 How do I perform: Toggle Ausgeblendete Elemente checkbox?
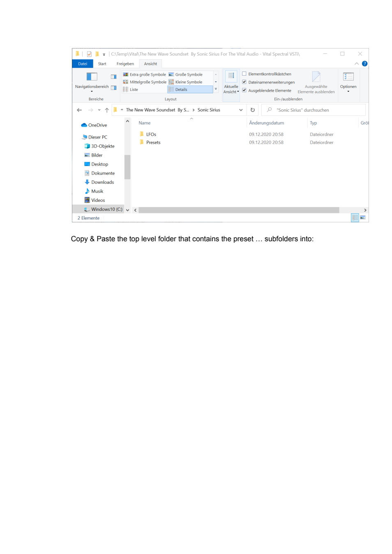(x=244, y=90)
